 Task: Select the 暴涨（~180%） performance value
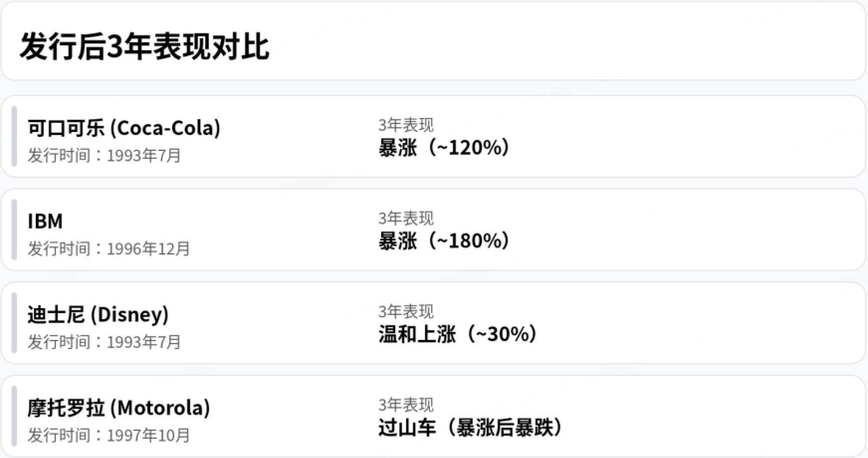444,241
